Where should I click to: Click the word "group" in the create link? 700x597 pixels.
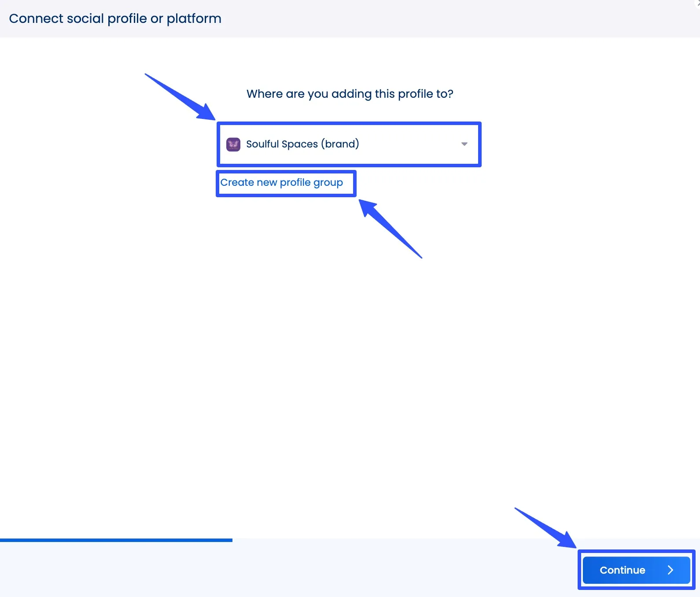pos(328,182)
